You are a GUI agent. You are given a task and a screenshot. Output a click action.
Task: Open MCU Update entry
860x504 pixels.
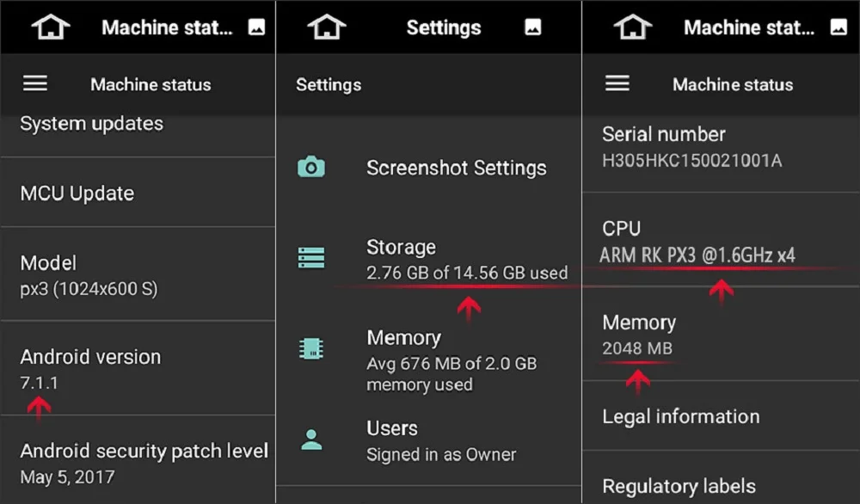click(x=77, y=194)
